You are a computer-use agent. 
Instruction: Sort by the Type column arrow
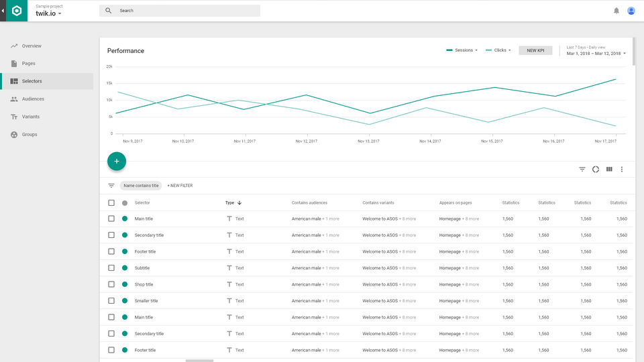point(239,202)
